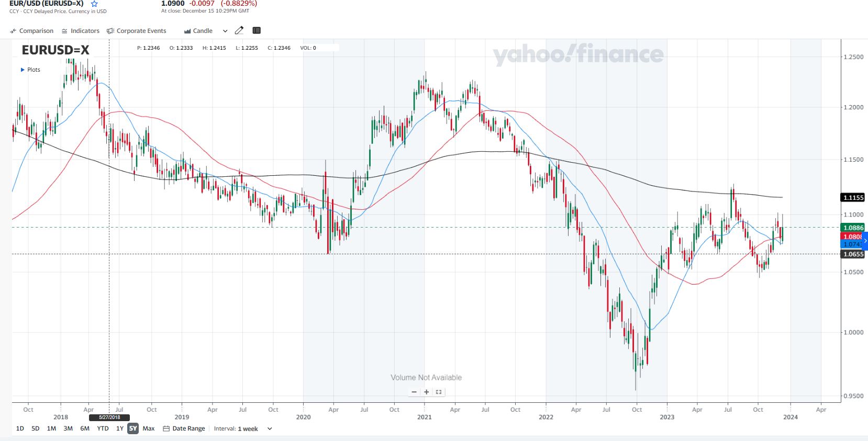Choose the Max time range
This screenshot has width=868, height=441.
pos(149,428)
